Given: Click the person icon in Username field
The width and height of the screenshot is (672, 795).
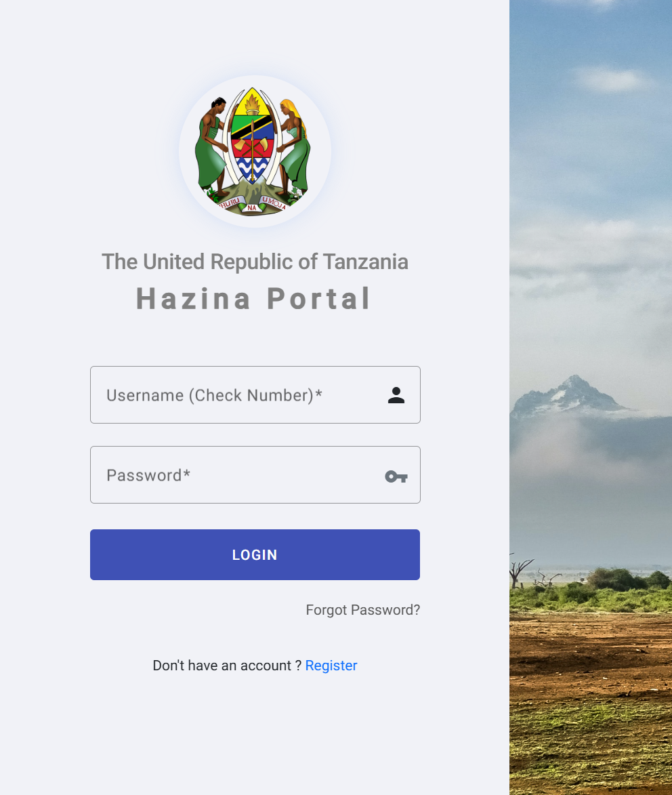Looking at the screenshot, I should tap(396, 395).
